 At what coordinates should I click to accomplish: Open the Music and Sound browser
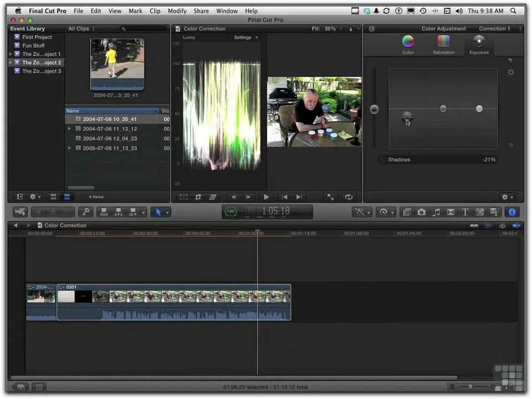tap(436, 212)
